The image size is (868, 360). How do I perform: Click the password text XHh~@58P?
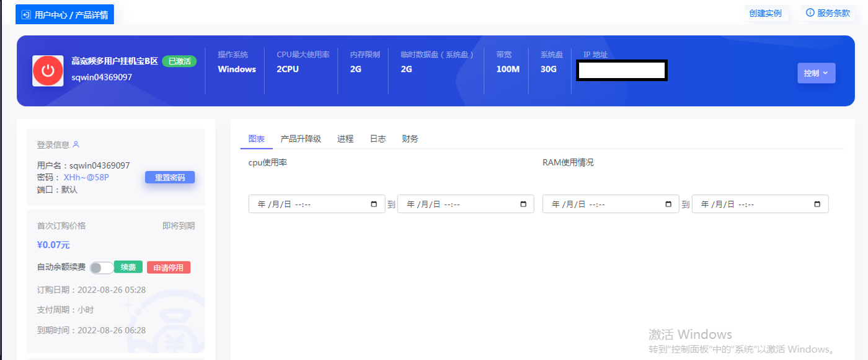86,178
